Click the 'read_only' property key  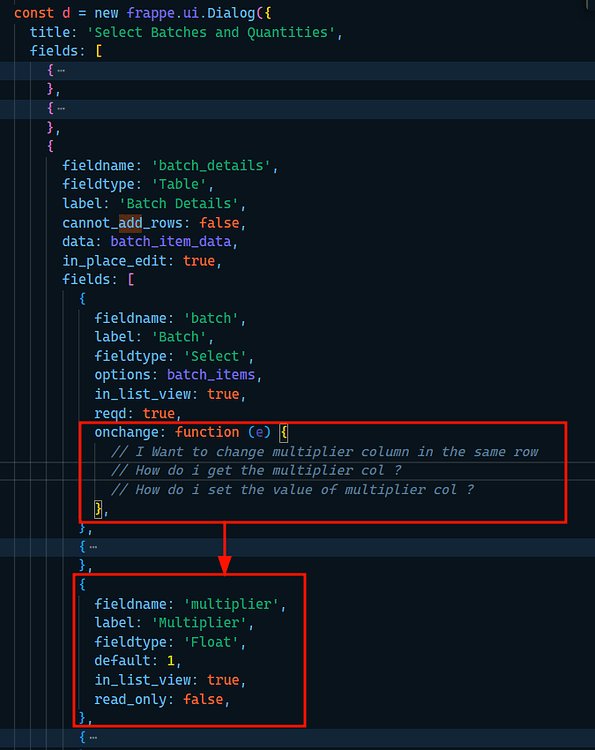pos(131,700)
